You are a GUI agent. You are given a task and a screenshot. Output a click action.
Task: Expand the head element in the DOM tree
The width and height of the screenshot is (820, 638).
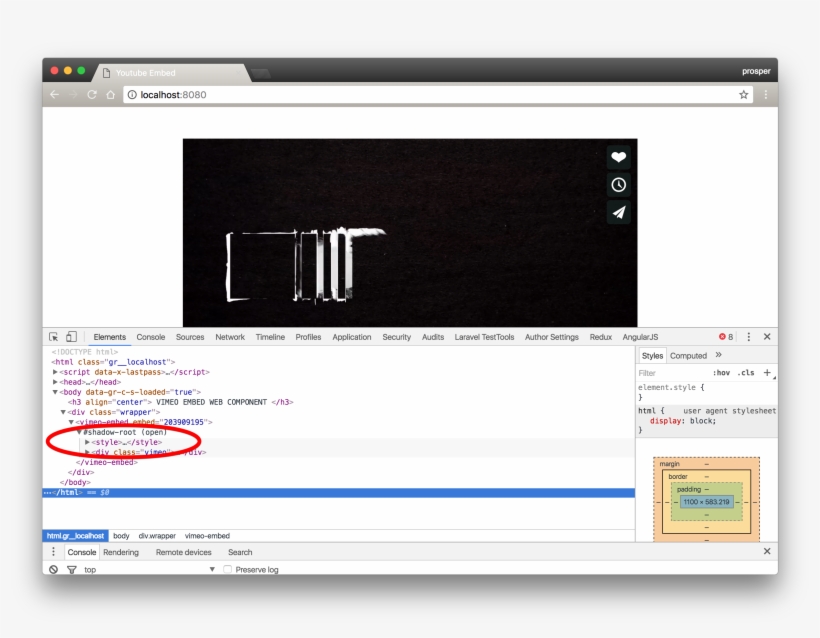[54, 383]
